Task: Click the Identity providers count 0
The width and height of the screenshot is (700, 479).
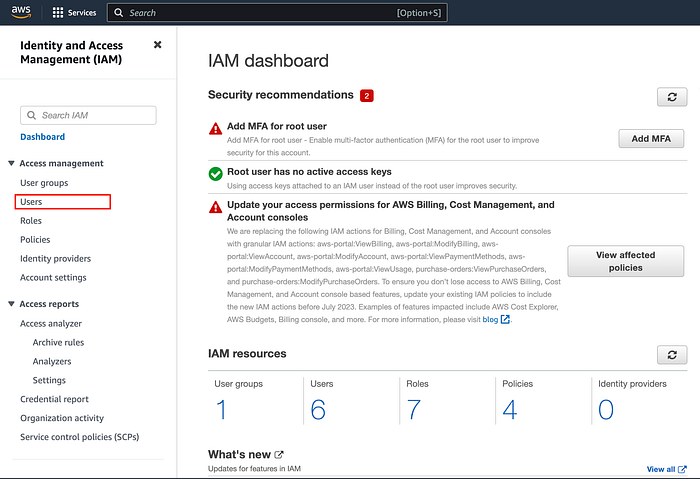Action: point(606,409)
